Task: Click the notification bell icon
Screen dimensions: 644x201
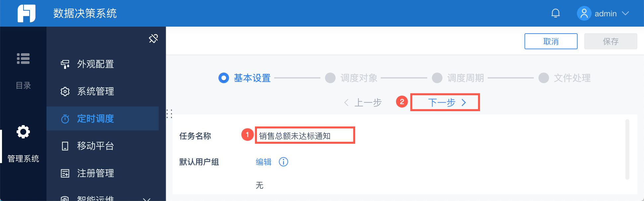Action: tap(555, 13)
